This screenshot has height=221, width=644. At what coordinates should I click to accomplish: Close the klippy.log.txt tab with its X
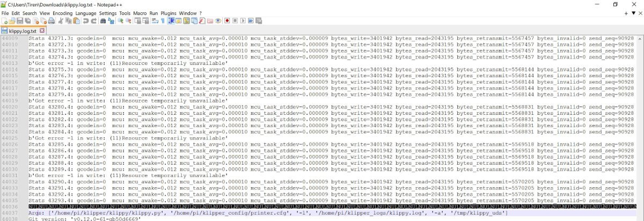[42, 31]
